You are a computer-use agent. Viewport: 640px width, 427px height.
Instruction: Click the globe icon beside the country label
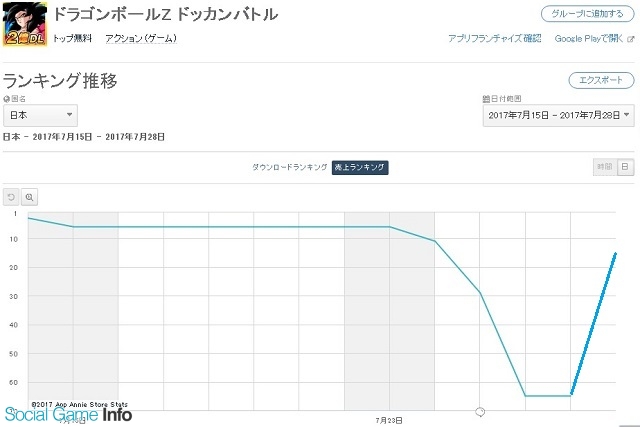tap(6, 99)
